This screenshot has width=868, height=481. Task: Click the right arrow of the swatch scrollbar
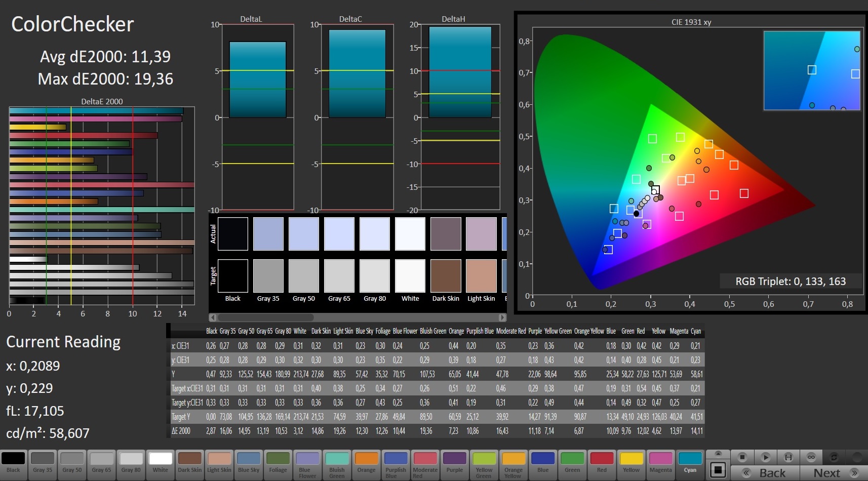[502, 317]
